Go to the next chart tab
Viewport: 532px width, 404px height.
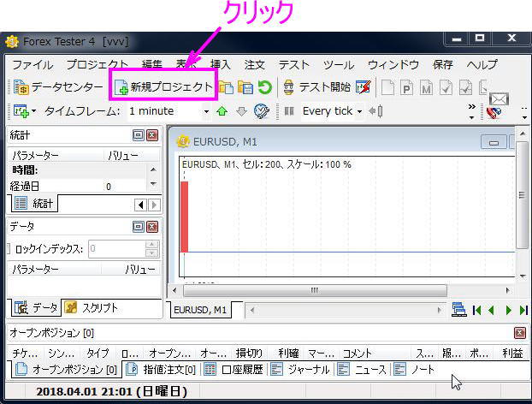508,310
